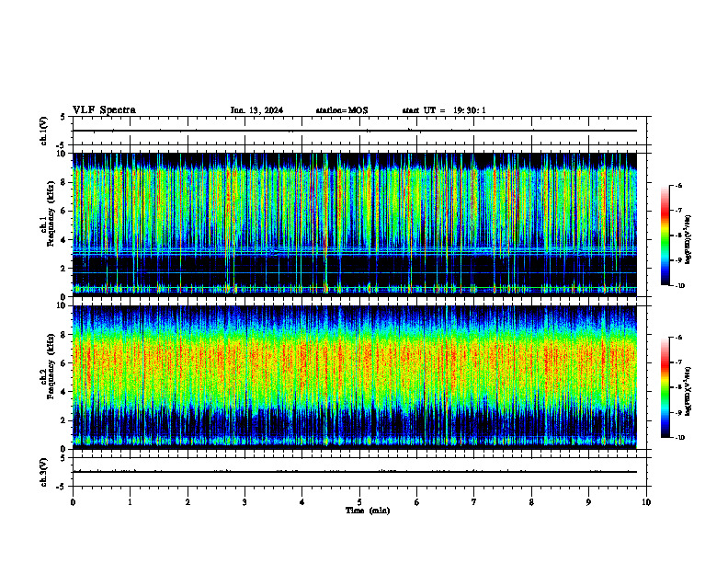Click inside the ch.2 spectrogram panel
728x563 pixels.
[355, 377]
